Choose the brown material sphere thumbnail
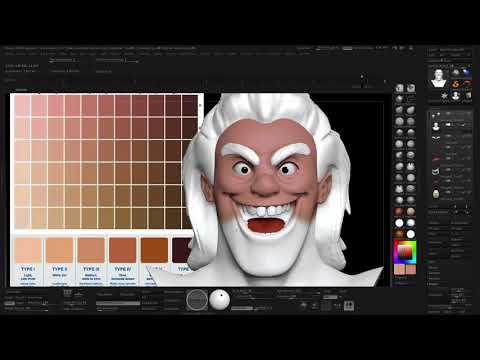 pyautogui.click(x=399, y=234)
